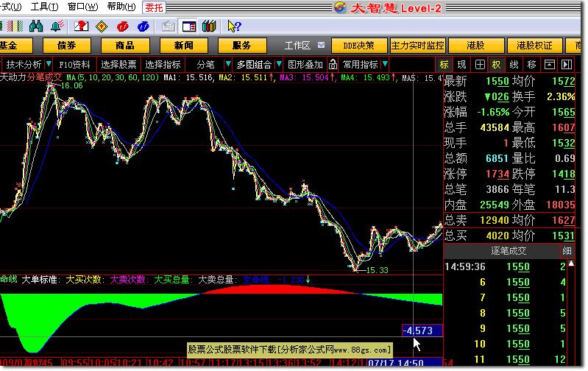Click the padlock icon beside 图形叠加
Screen dimensions: 588x371
[333, 65]
